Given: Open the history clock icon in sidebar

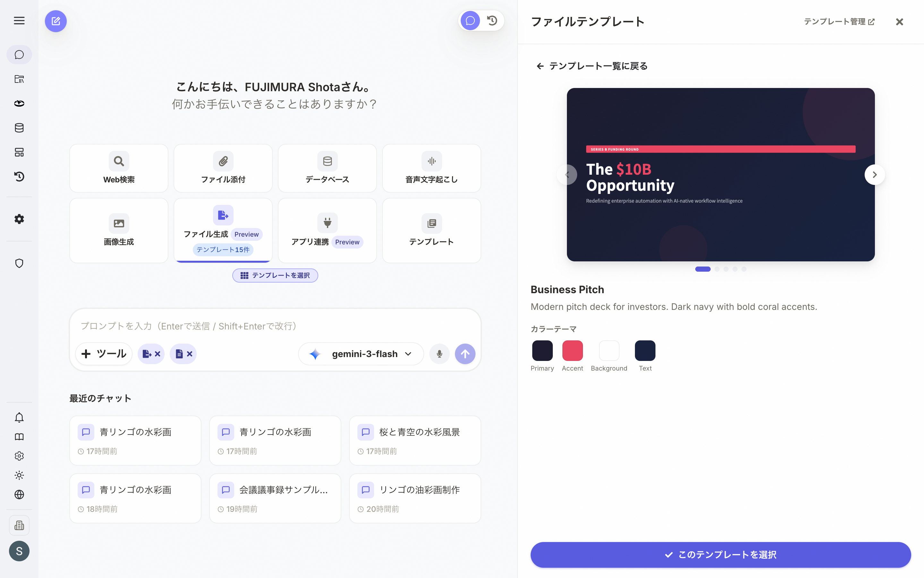Looking at the screenshot, I should coord(19,177).
